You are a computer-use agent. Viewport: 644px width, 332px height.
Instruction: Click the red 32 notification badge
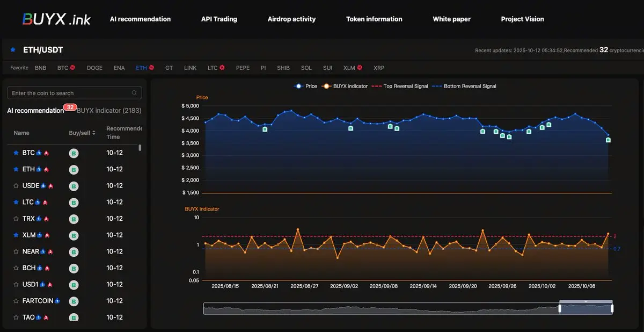point(70,107)
